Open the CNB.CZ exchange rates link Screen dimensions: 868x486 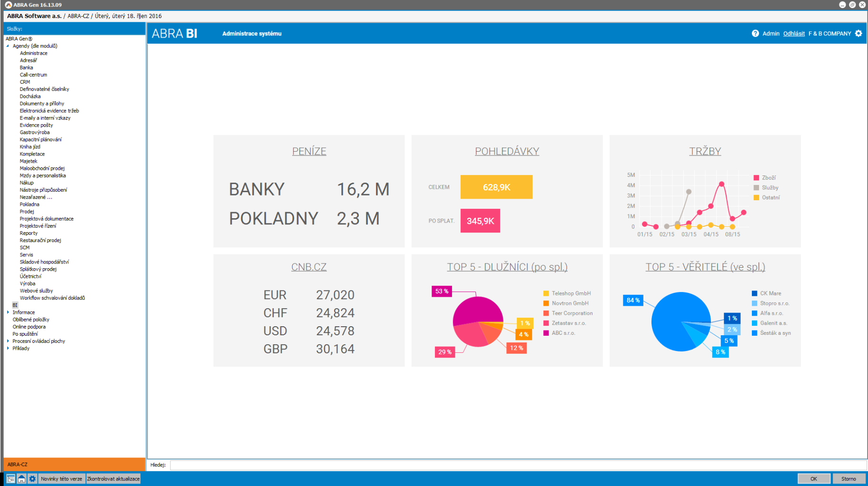309,267
